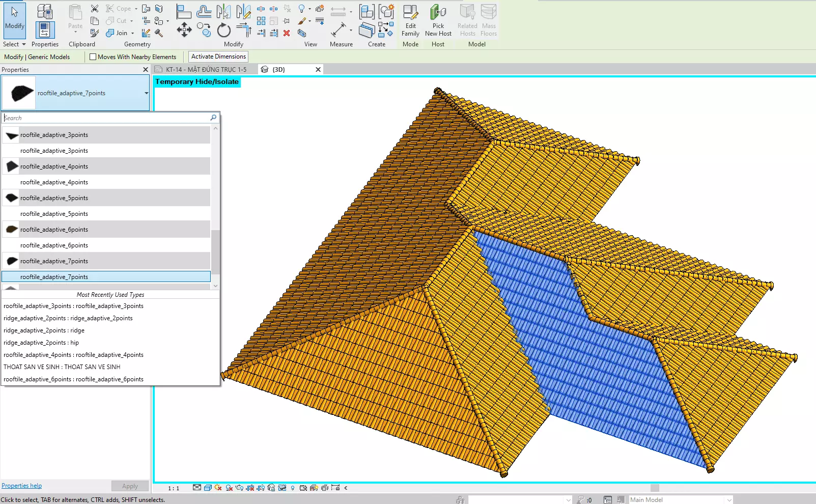Screen dimensions: 816x504
Task: Select the Offset tool icon
Action: pos(204,12)
